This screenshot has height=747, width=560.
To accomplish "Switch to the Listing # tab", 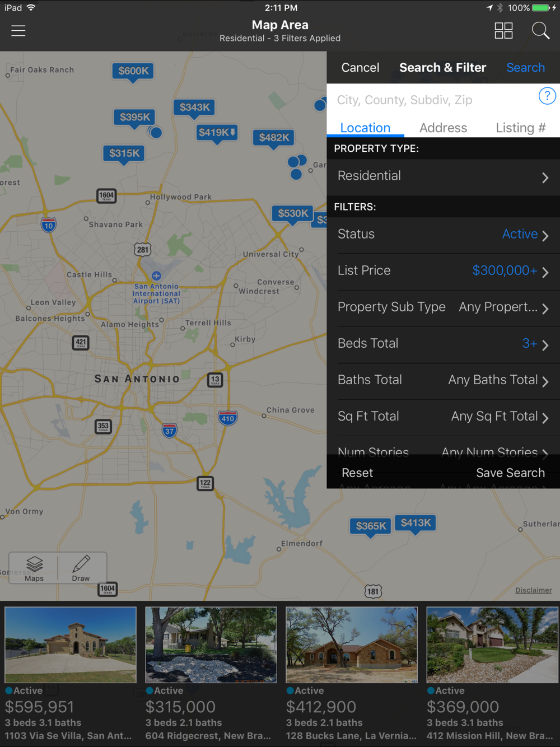I will [521, 128].
